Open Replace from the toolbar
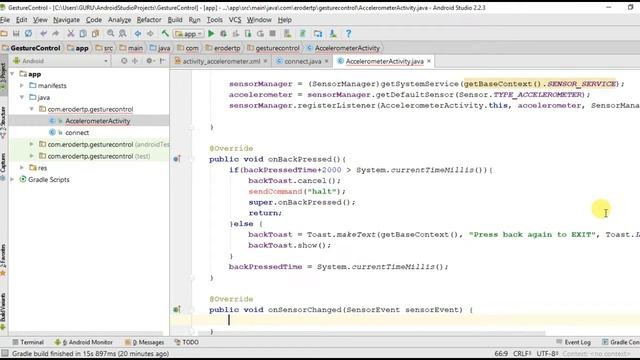This screenshot has width=640, height=360. pos(122,33)
